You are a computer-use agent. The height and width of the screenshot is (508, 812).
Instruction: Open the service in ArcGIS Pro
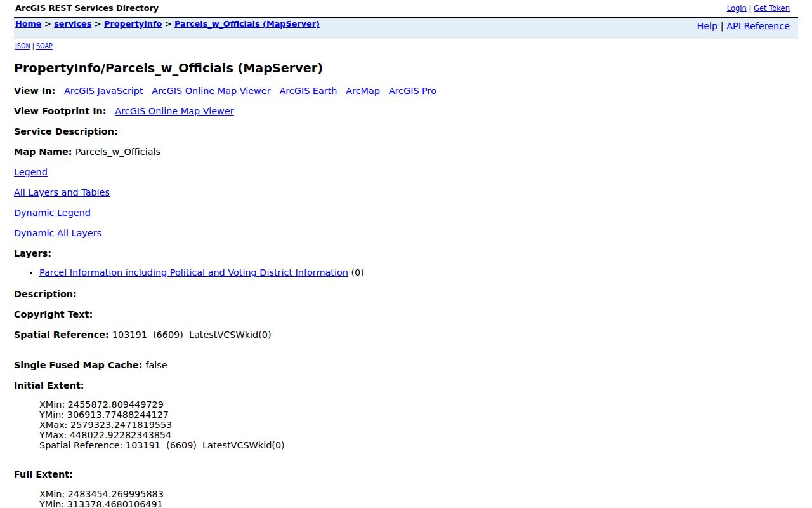pos(412,91)
